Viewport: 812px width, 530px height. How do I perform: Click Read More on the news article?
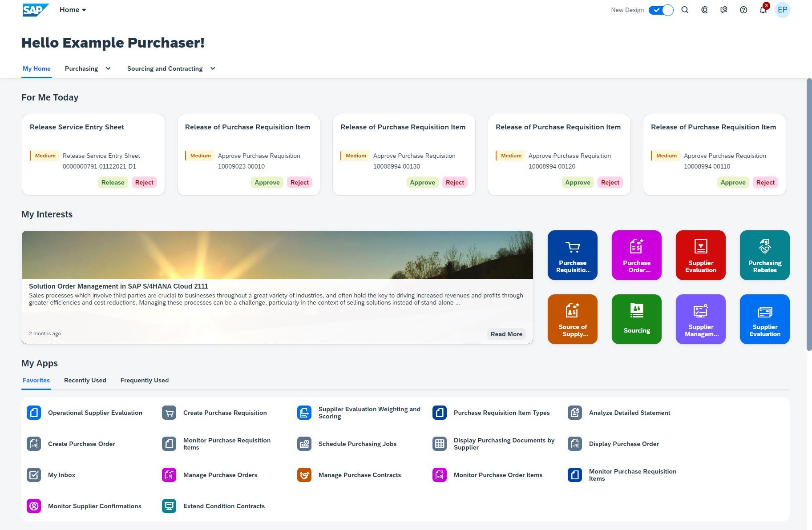point(506,334)
